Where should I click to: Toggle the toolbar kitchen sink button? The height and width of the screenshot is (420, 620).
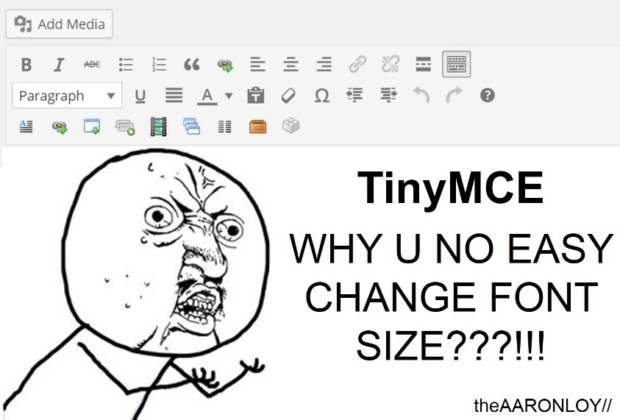click(456, 65)
